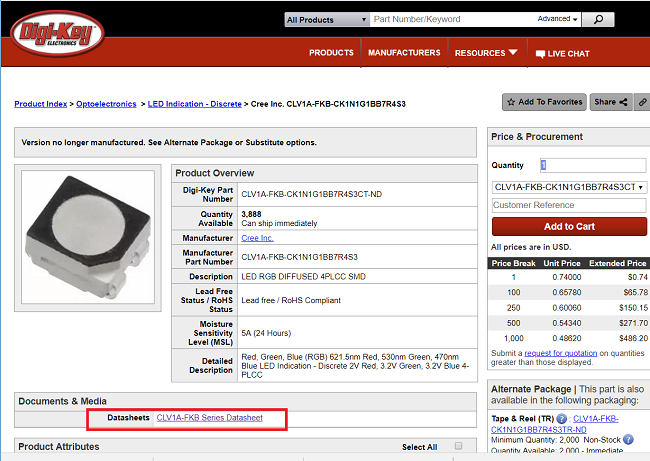Viewport: 650px width, 461px height.
Task: Click the 250 price break row
Action: click(x=569, y=308)
